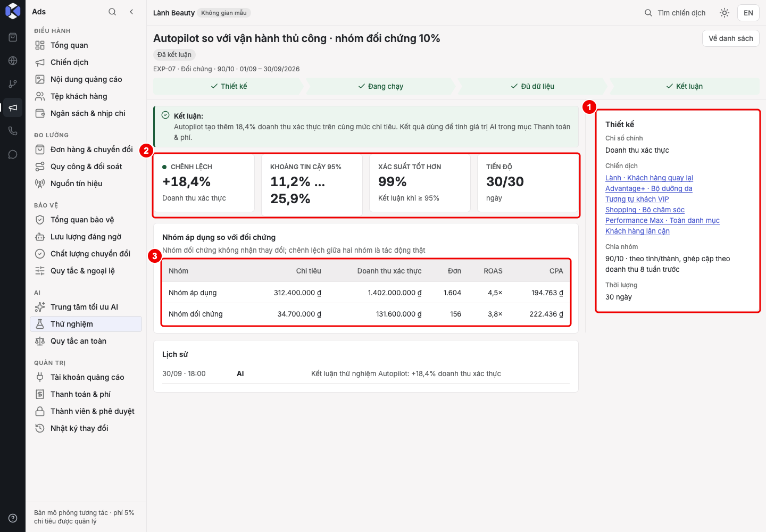
Task: Click the Lưu lượng đáng ngờ bot icon
Action: click(x=40, y=237)
